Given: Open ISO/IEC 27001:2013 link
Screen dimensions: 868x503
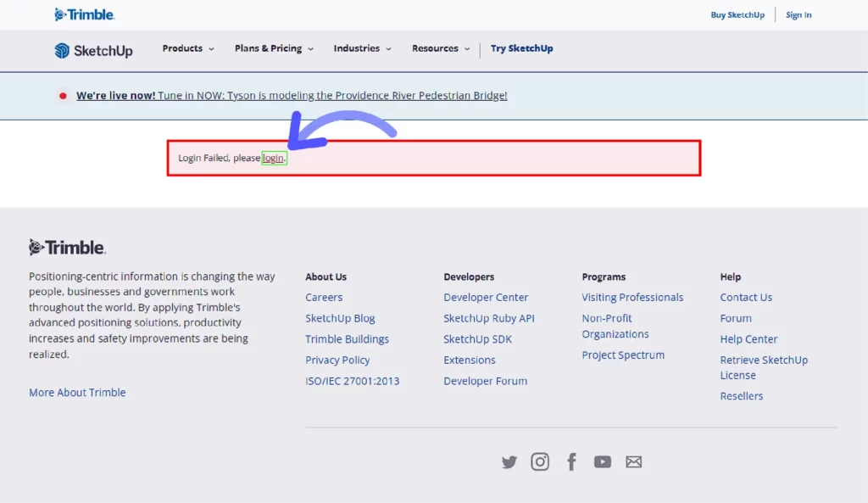Looking at the screenshot, I should click(x=352, y=381).
